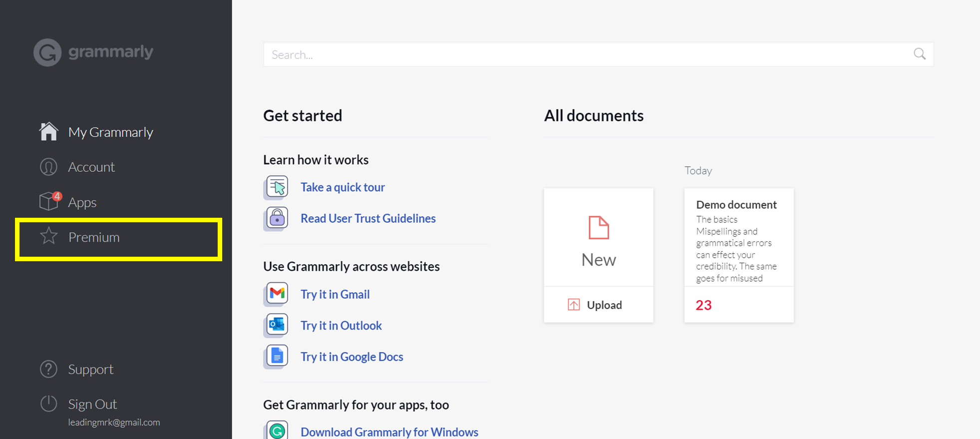The image size is (980, 439).
Task: Click the Gmail icon
Action: click(277, 294)
